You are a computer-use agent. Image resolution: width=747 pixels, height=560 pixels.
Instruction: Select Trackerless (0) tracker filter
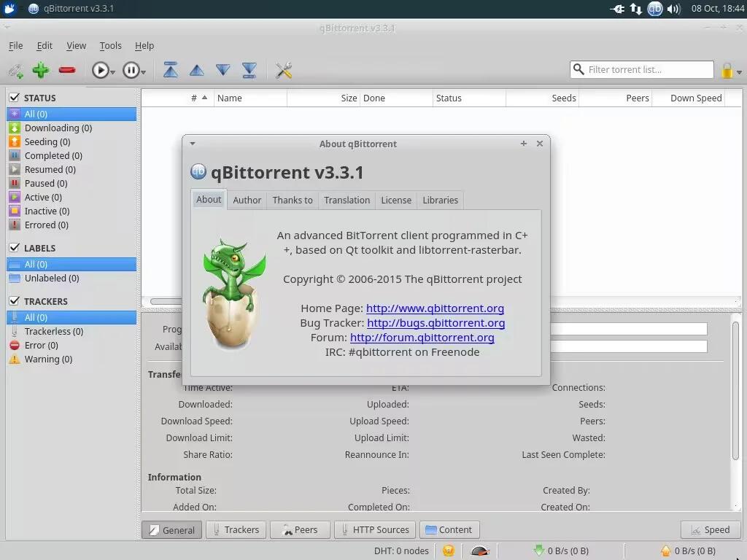[71, 331]
